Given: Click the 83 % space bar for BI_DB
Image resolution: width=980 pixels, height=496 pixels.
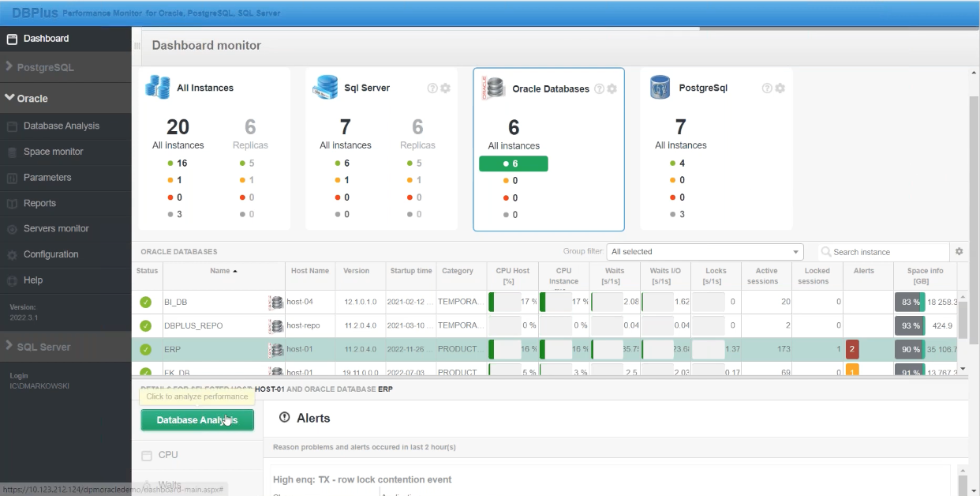Looking at the screenshot, I should 910,302.
